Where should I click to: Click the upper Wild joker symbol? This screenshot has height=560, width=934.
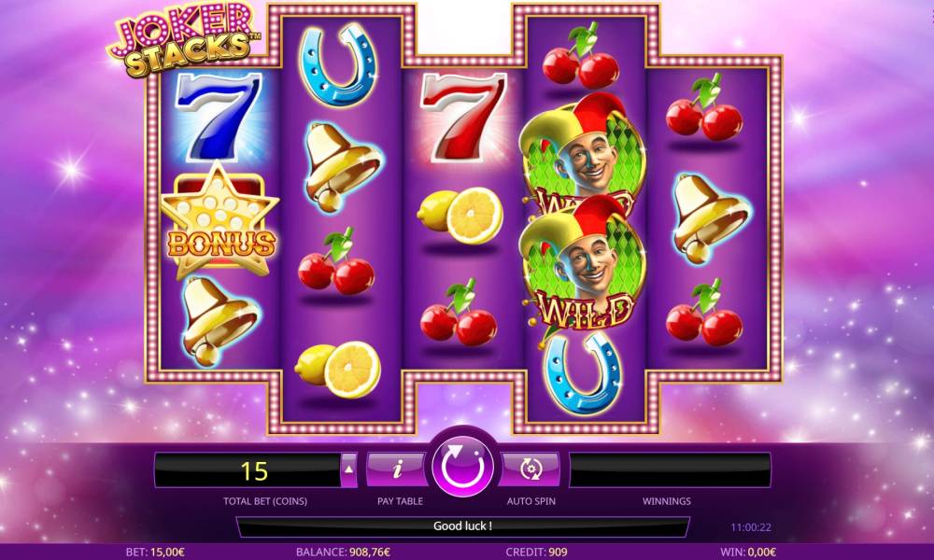tap(581, 152)
